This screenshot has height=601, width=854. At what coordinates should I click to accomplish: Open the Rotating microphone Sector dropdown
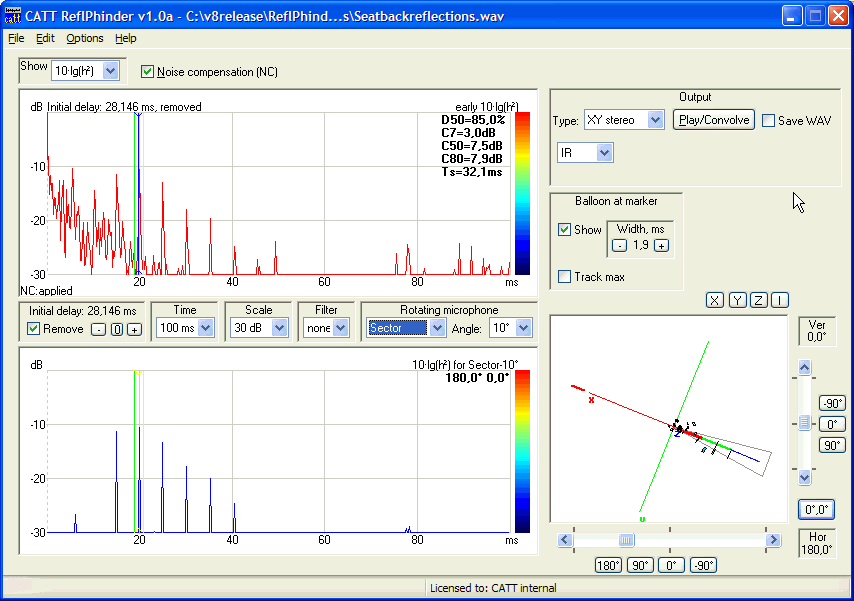pyautogui.click(x=437, y=328)
